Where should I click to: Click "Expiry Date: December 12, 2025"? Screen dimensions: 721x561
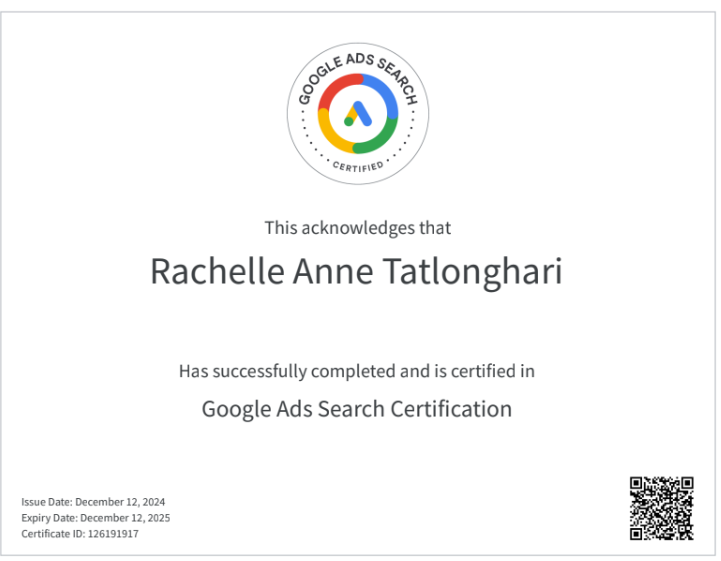click(96, 518)
